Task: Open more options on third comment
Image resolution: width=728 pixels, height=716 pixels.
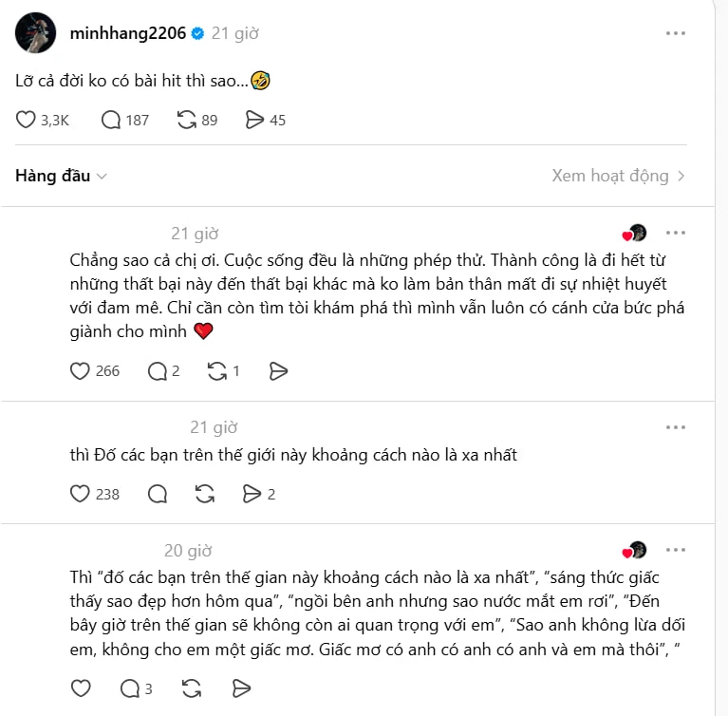Action: pos(675,550)
